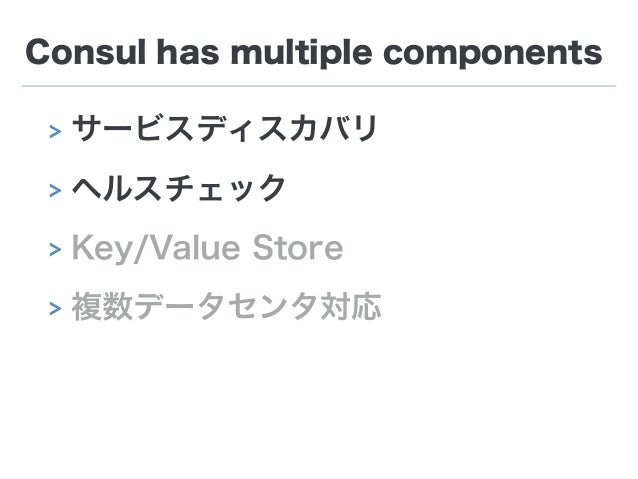The height and width of the screenshot is (479, 638).
Task: Select the greyed 複数データセンタ対応 line
Action: pyautogui.click(x=226, y=306)
